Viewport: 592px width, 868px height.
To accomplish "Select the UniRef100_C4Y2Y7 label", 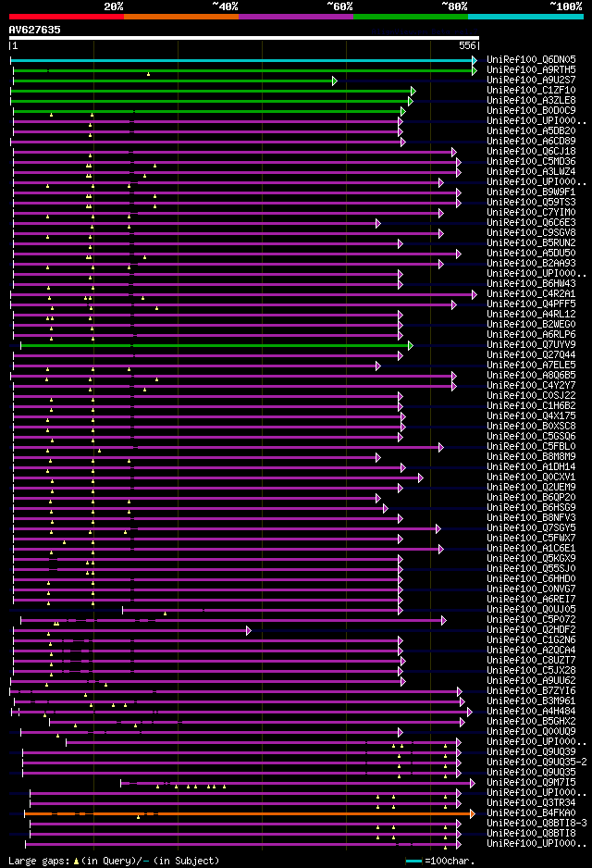I will tap(531, 385).
